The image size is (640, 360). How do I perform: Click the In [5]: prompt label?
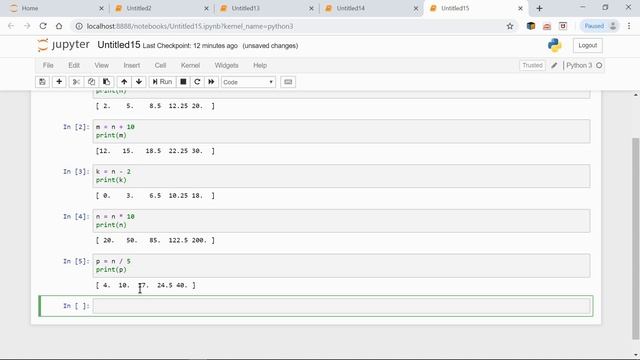(76, 261)
